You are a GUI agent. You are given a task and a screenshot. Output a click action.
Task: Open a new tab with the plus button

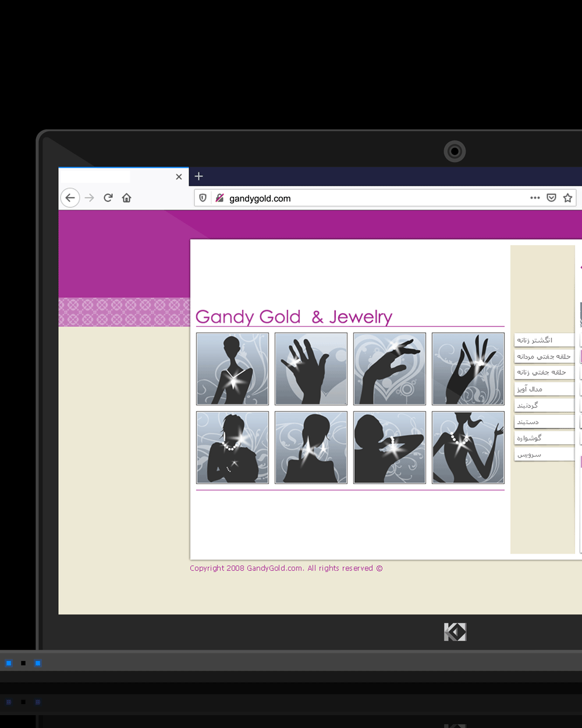(x=198, y=176)
